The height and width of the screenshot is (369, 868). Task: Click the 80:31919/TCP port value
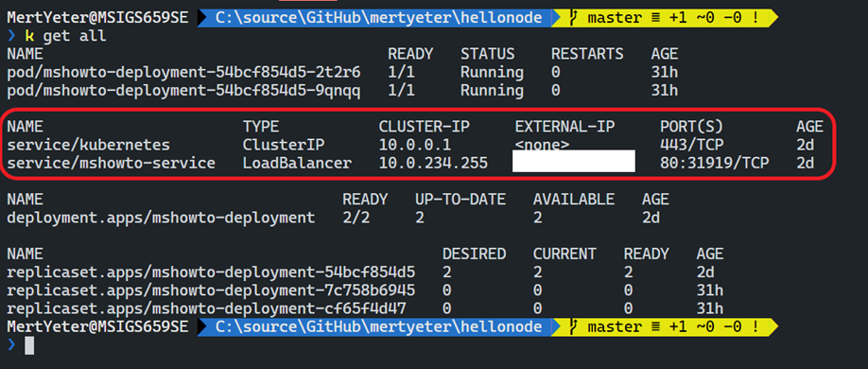[714, 164]
